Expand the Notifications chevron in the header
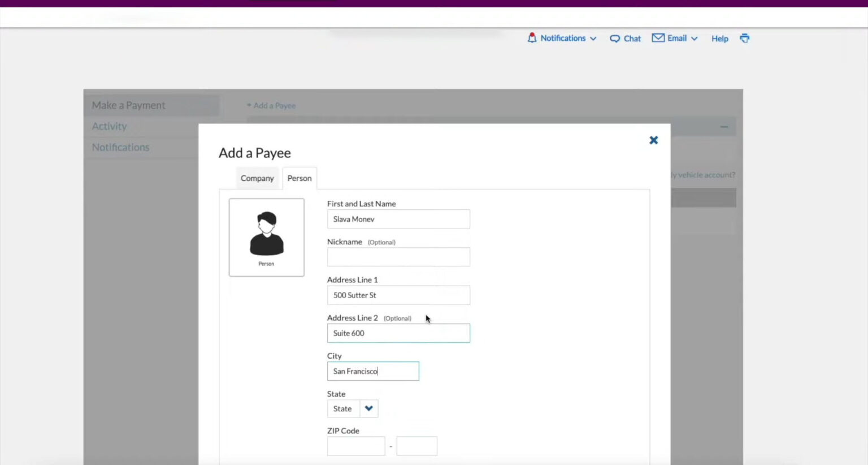The height and width of the screenshot is (465, 868). click(x=593, y=38)
